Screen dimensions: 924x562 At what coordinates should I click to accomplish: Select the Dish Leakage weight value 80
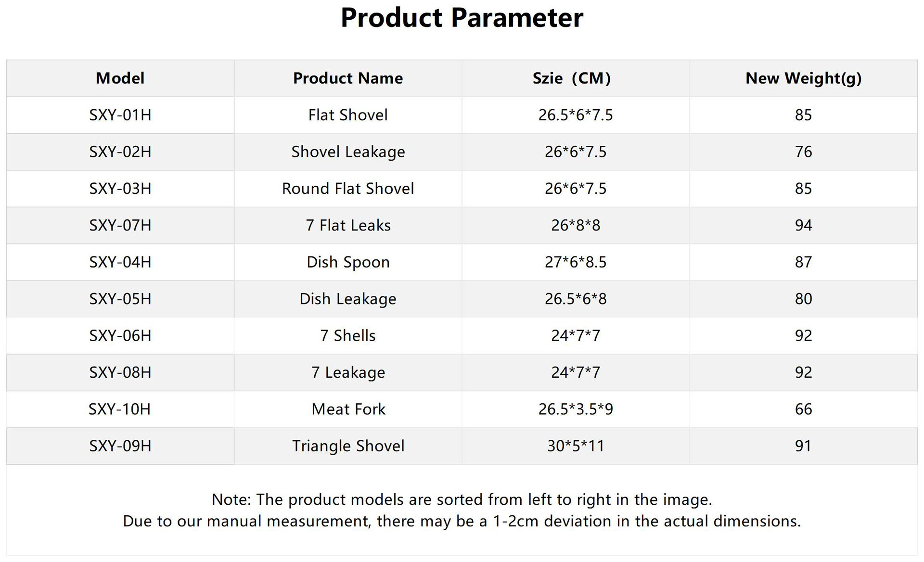(x=803, y=299)
